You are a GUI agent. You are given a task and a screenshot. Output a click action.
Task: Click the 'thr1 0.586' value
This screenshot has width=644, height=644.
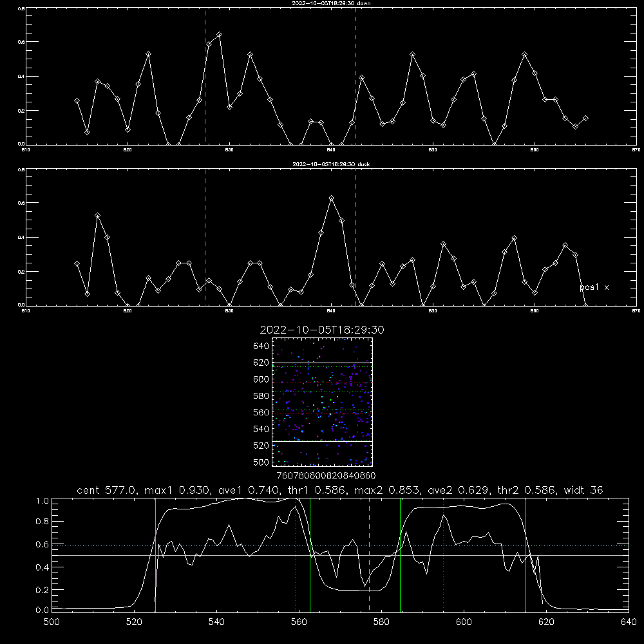[x=319, y=490]
